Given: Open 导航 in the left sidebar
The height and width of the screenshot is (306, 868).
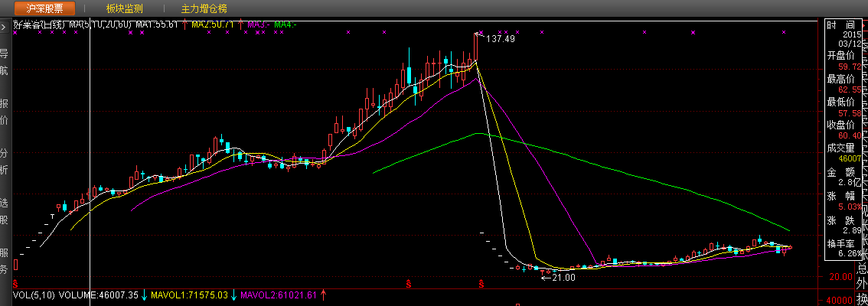Looking at the screenshot, I should click(5, 62).
